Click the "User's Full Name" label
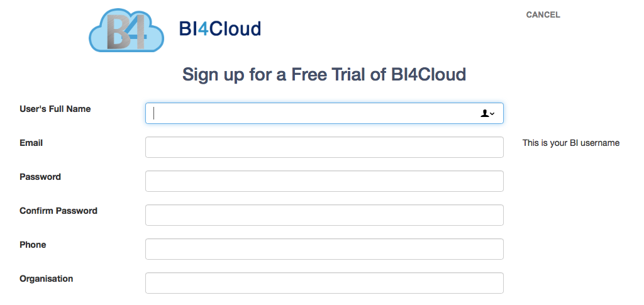 pyautogui.click(x=55, y=109)
